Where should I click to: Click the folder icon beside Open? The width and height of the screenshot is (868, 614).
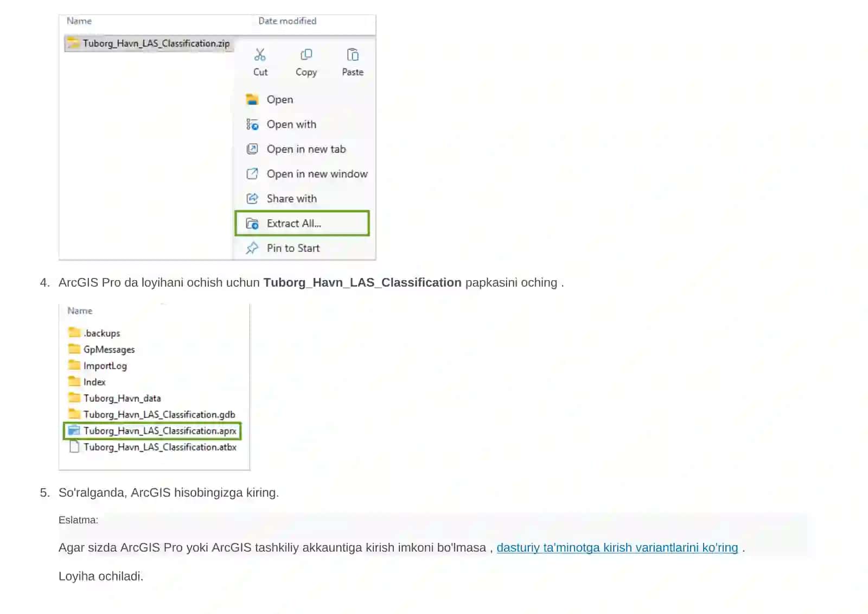(252, 99)
